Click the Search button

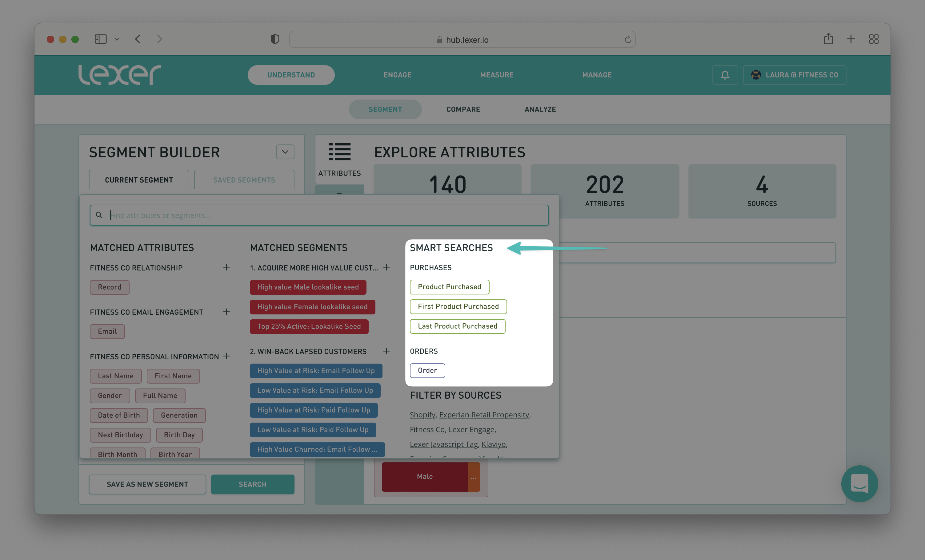[x=252, y=484]
